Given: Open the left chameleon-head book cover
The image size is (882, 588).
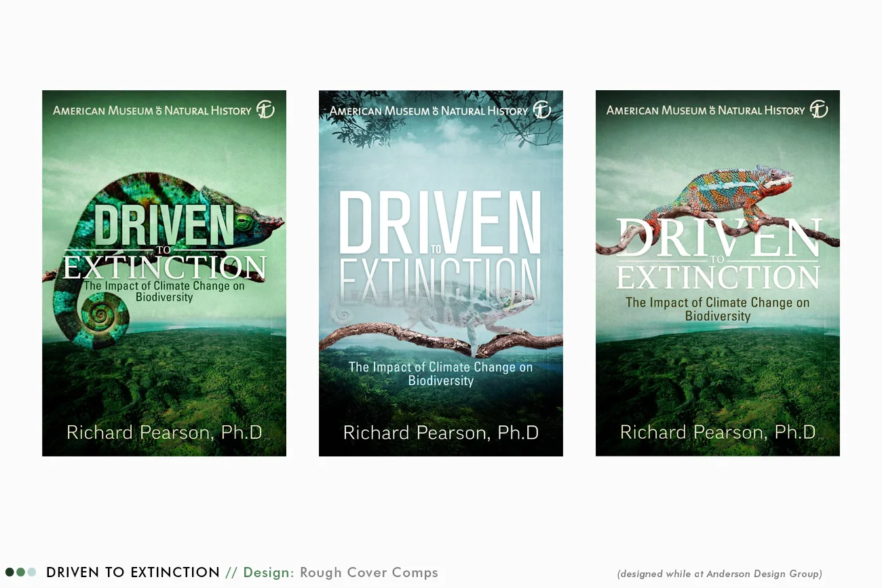Looking at the screenshot, I should pos(164,273).
